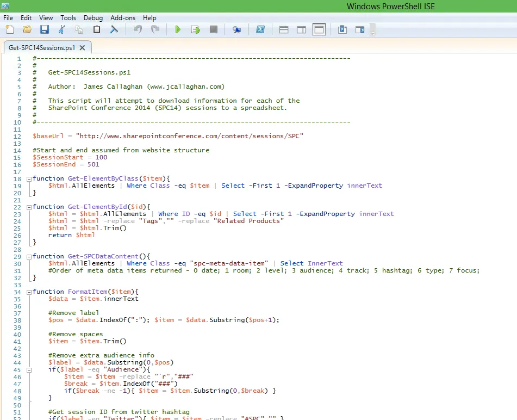Open the Debug menu
This screenshot has width=517, height=420.
point(93,18)
